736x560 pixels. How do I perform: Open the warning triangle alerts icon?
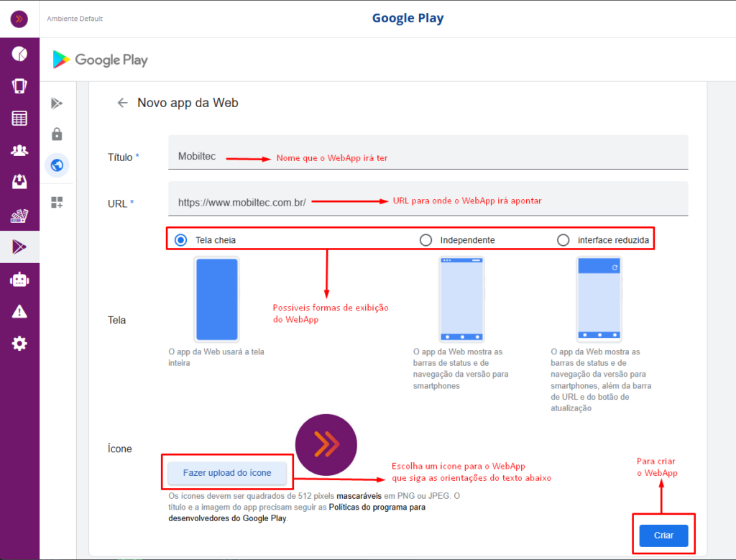(19, 311)
